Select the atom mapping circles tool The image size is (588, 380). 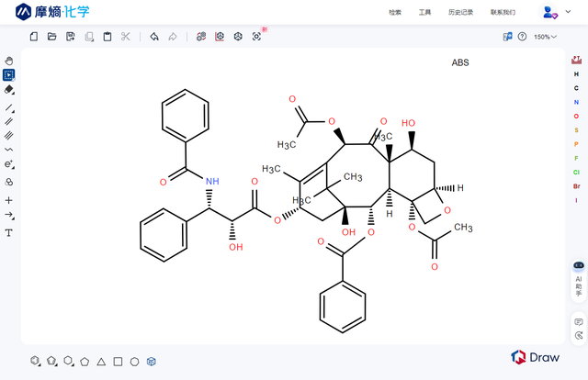[x=9, y=182]
